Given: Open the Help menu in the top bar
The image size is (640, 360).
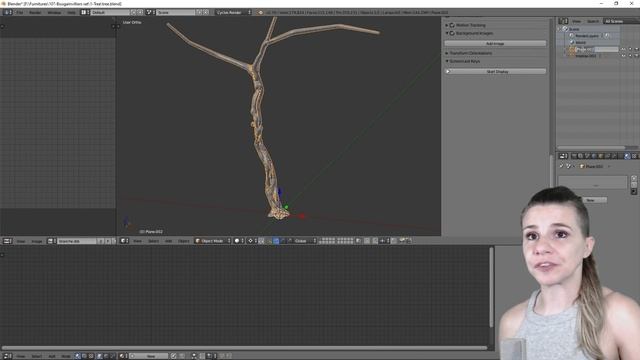Looking at the screenshot, I should pos(71,13).
